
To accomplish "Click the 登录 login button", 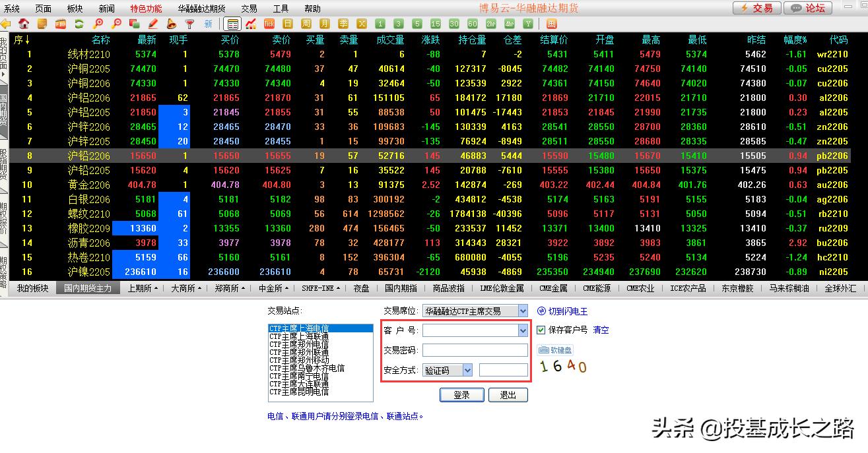I will [461, 394].
